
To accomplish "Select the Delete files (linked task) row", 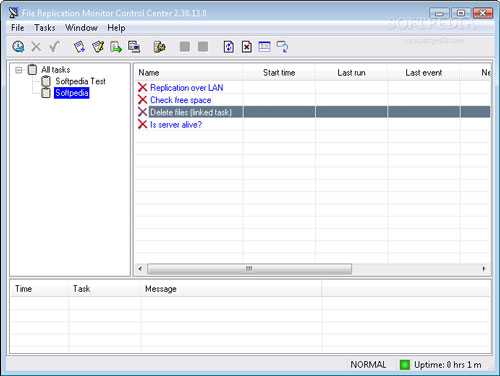I will (313, 112).
